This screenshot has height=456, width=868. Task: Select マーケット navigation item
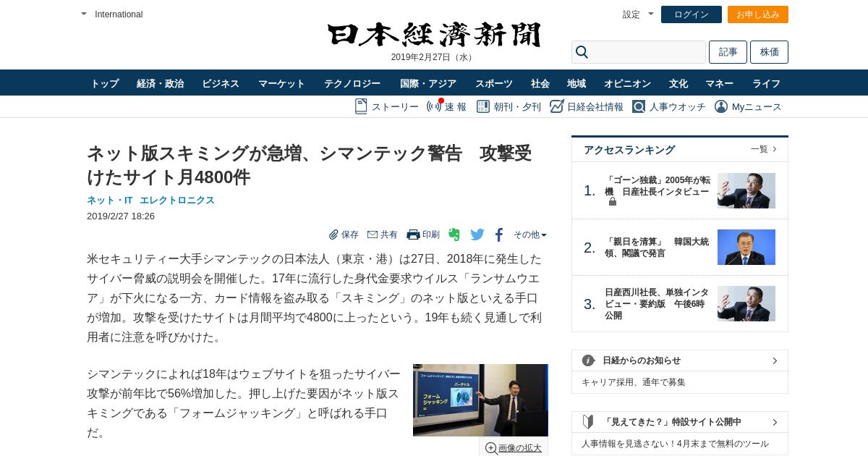[x=281, y=83]
